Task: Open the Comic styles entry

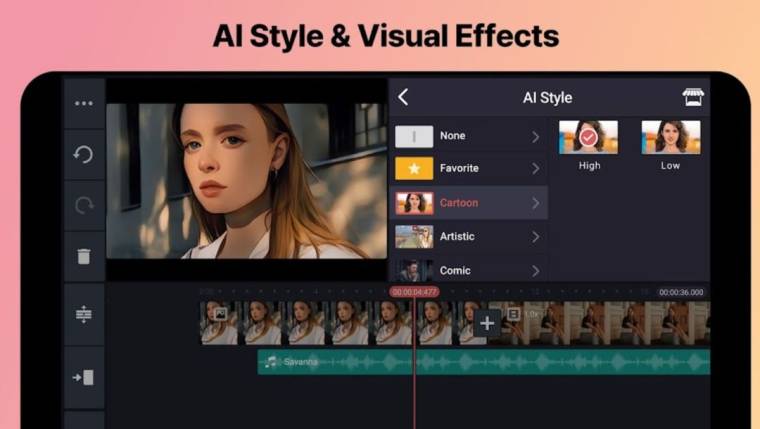Action: 469,269
